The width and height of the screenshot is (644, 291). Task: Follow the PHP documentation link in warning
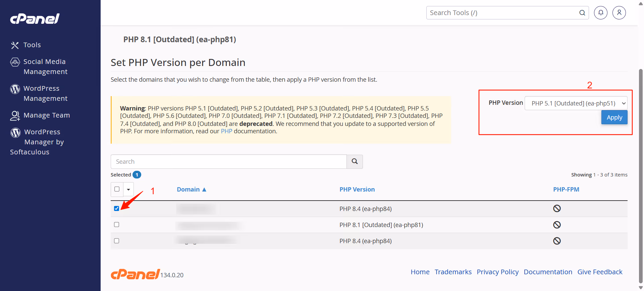click(x=226, y=131)
